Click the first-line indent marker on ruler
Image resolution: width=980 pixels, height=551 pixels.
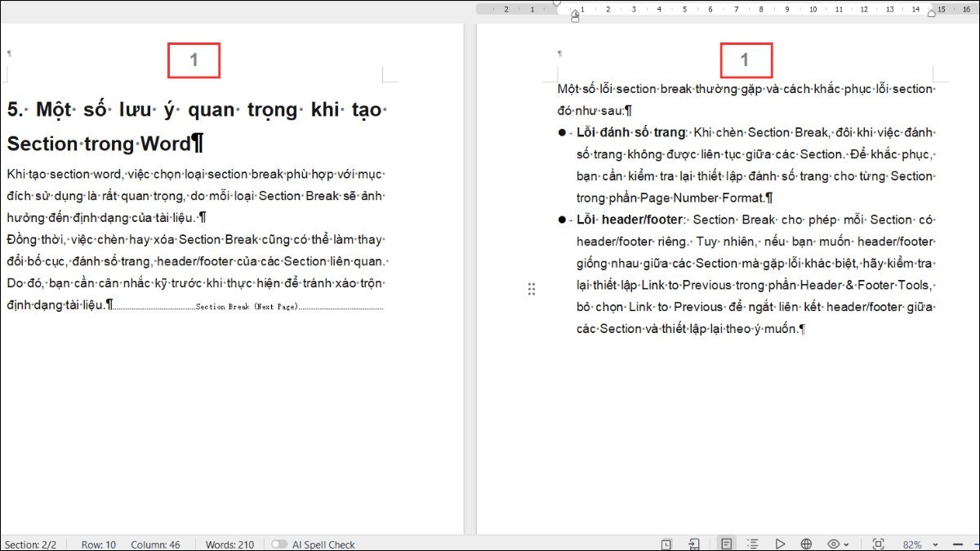tap(558, 4)
